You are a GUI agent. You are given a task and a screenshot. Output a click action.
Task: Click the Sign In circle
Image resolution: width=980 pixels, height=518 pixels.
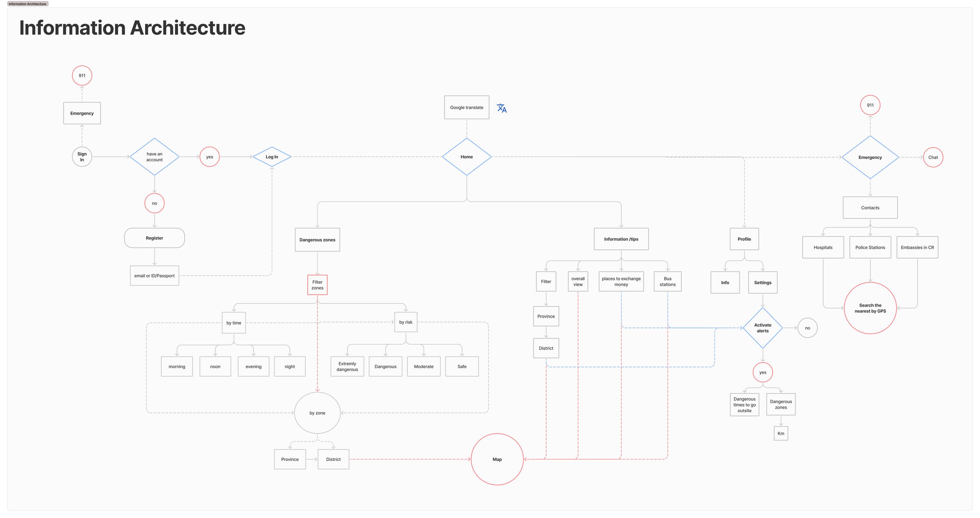tap(82, 157)
